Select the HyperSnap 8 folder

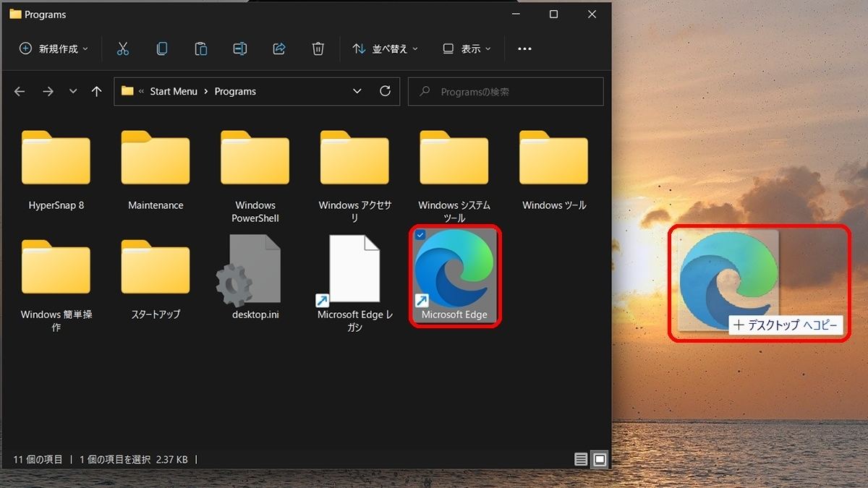(x=56, y=171)
